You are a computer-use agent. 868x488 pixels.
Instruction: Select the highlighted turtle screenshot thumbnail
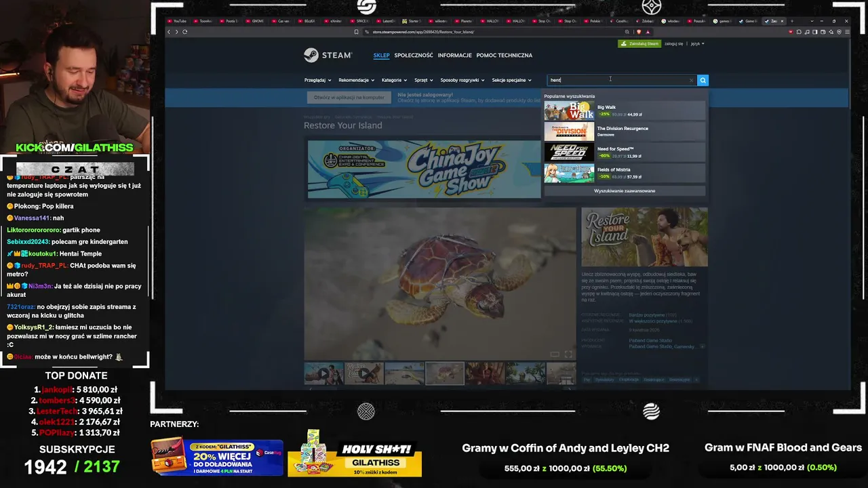point(445,373)
